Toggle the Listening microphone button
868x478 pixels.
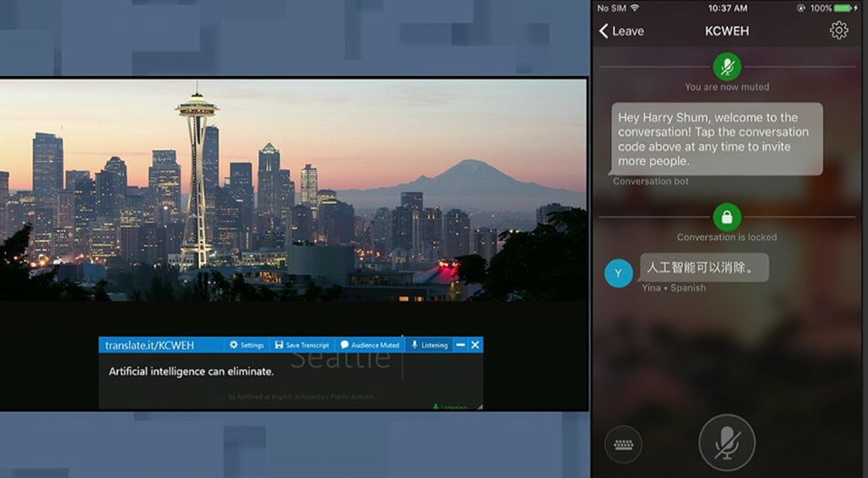tap(430, 345)
